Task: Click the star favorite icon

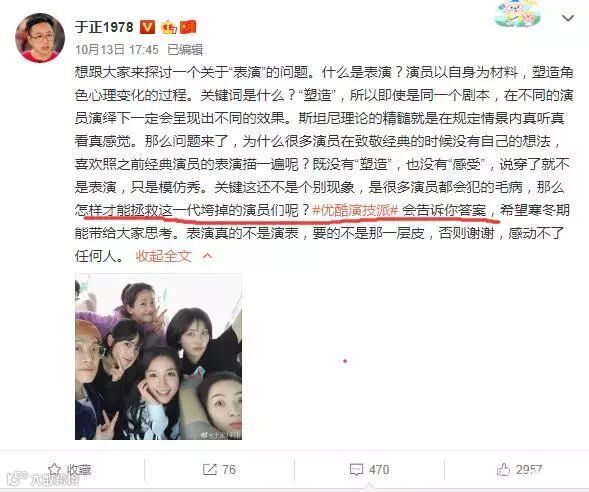Action: point(55,469)
